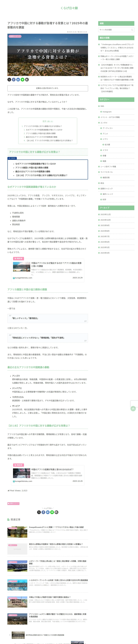
Task: Click the article hero image
Action: click(48, 55)
